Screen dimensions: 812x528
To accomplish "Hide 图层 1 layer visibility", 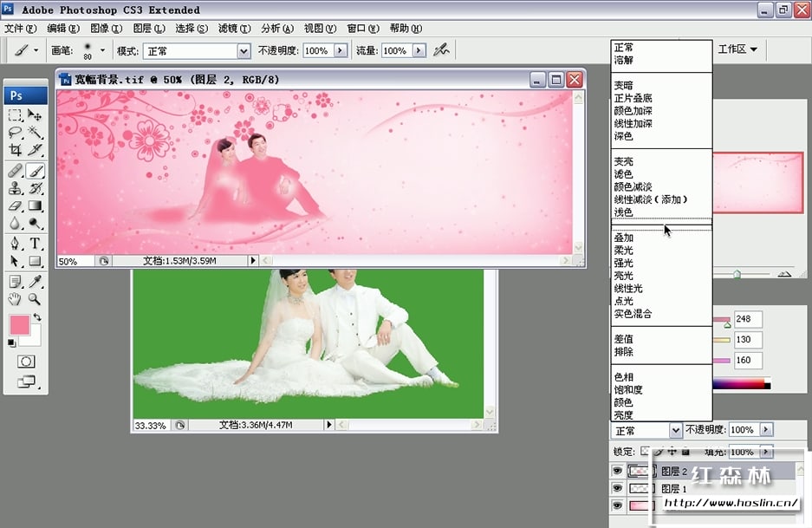I will (617, 489).
